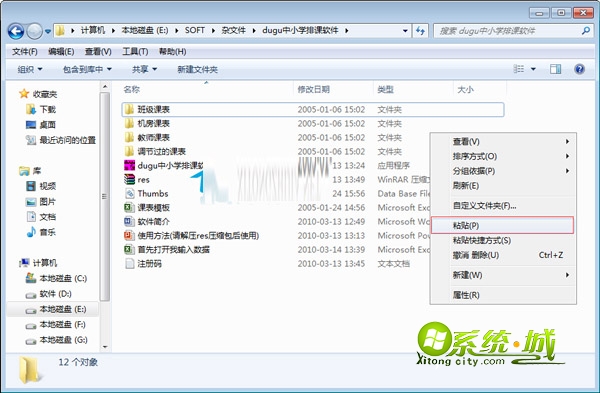Click the change view icon

pyautogui.click(x=518, y=69)
